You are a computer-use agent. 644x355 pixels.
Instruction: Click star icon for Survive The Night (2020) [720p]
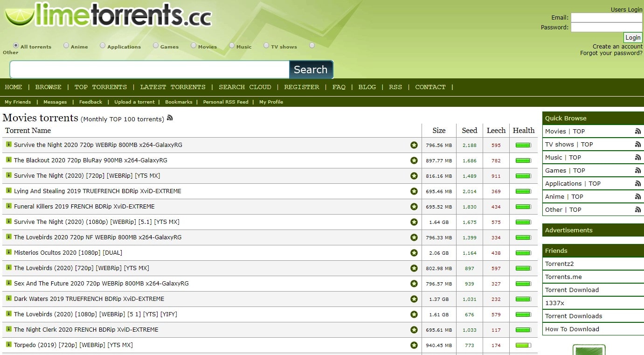pos(414,176)
